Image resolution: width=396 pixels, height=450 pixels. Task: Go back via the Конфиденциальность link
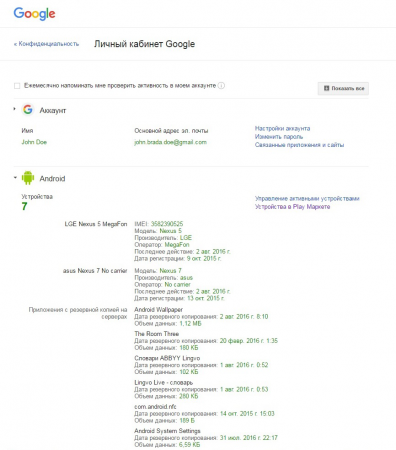[46, 44]
